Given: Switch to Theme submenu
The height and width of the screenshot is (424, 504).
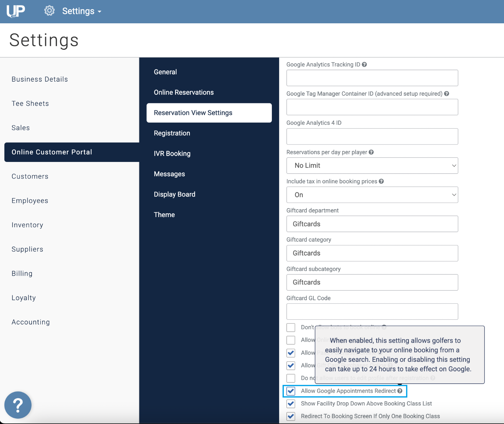Looking at the screenshot, I should pos(164,215).
